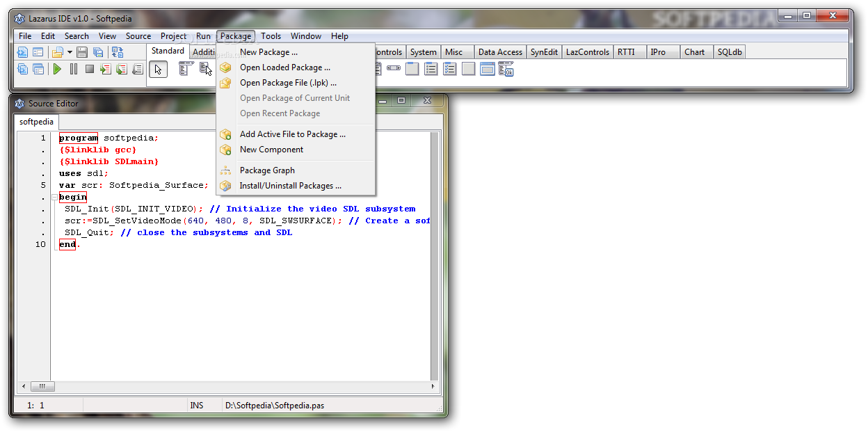Viewport: 868px width, 432px height.
Task: Switch to the Data Access tab
Action: [500, 52]
